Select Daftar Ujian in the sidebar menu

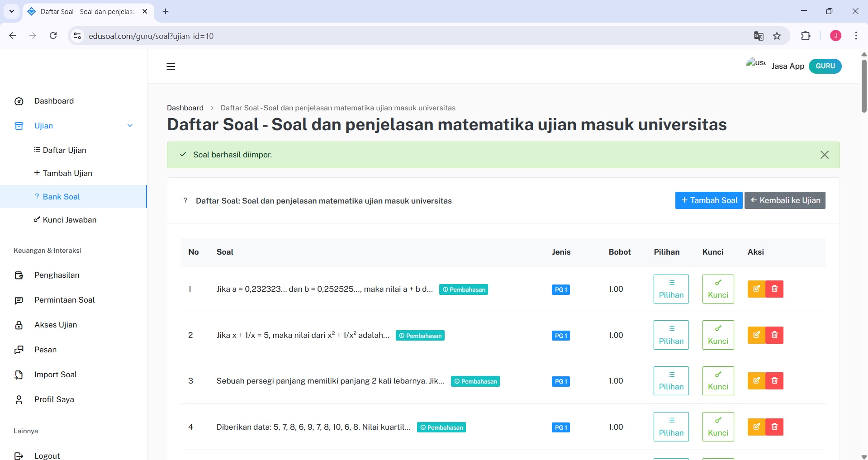(x=64, y=150)
